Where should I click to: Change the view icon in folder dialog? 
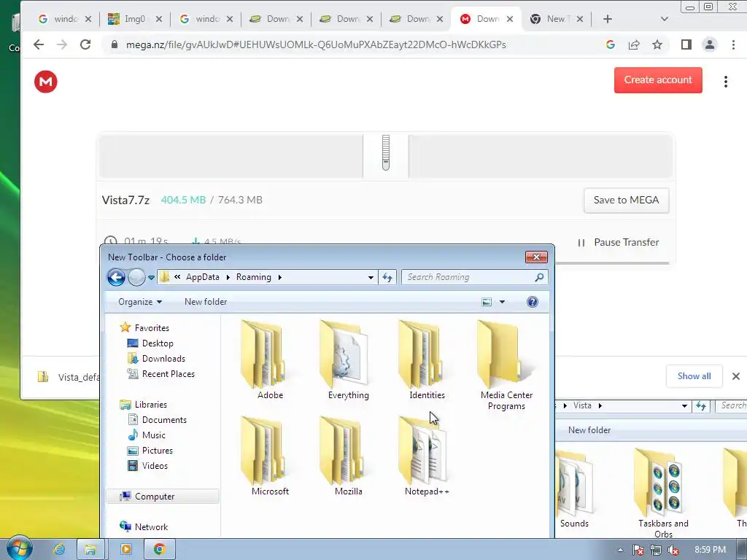[x=487, y=302]
